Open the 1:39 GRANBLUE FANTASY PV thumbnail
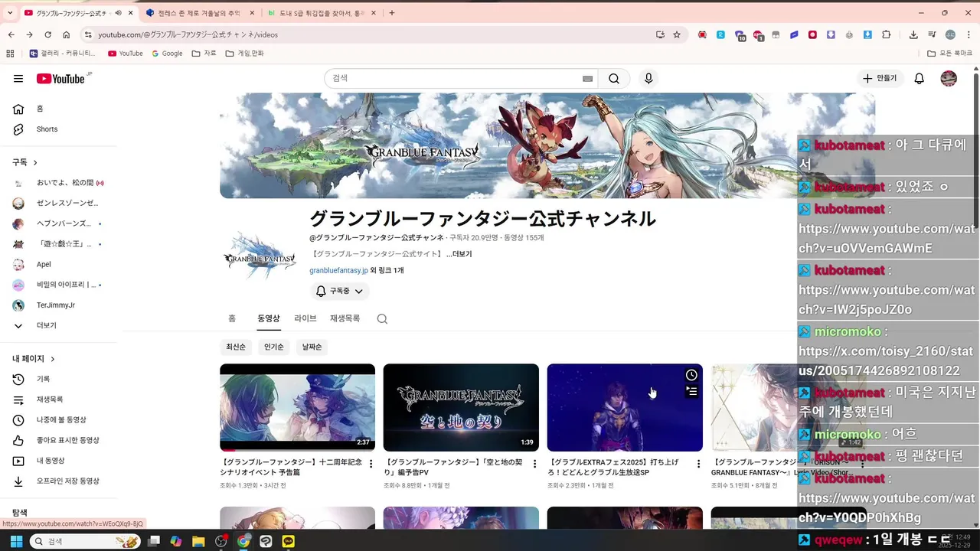 461,407
